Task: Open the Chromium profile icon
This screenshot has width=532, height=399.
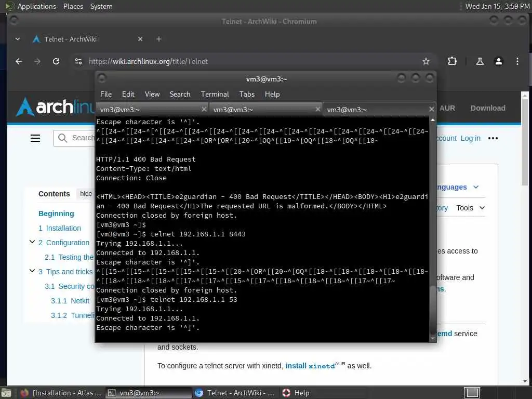Action: click(498, 61)
